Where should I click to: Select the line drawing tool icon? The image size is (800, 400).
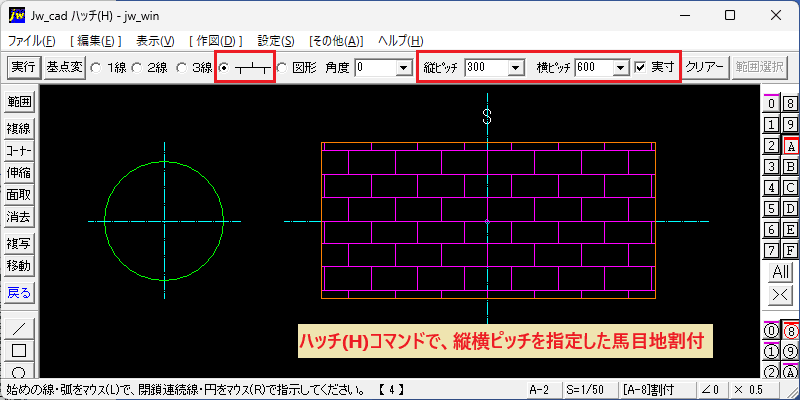pos(19,328)
